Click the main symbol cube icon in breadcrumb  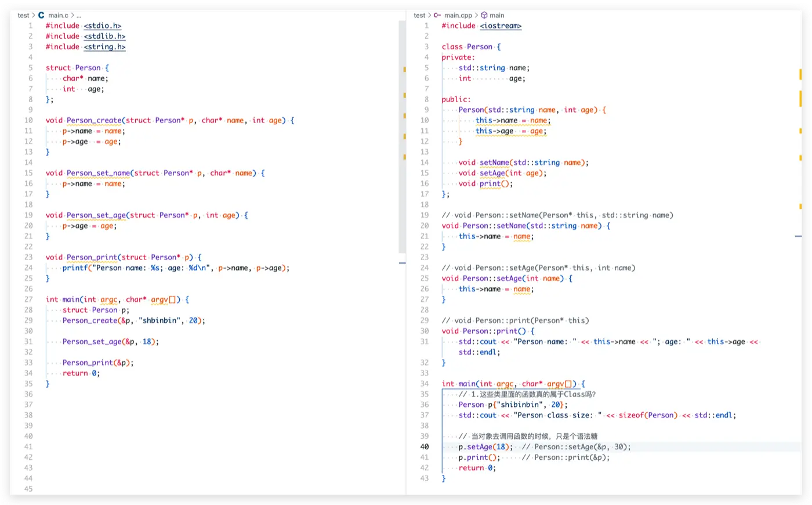(x=484, y=15)
